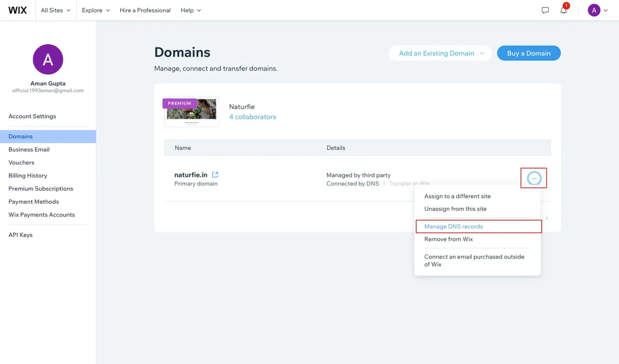Expand the Explore dropdown
619x364 pixels.
[x=96, y=10]
